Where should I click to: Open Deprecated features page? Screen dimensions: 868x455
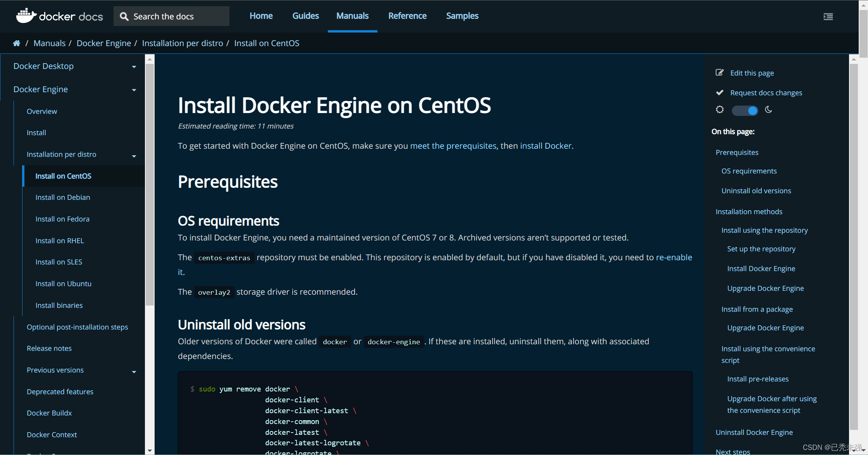pyautogui.click(x=60, y=391)
